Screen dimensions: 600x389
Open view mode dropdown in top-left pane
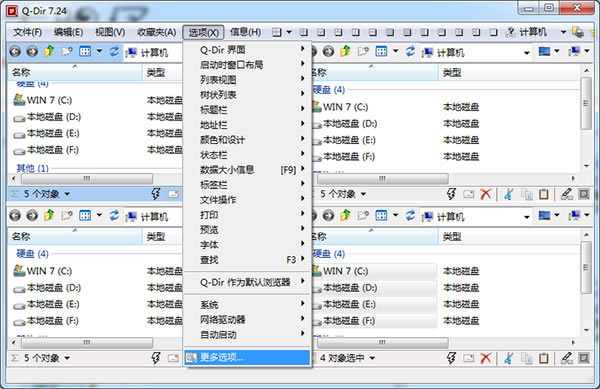[x=99, y=51]
